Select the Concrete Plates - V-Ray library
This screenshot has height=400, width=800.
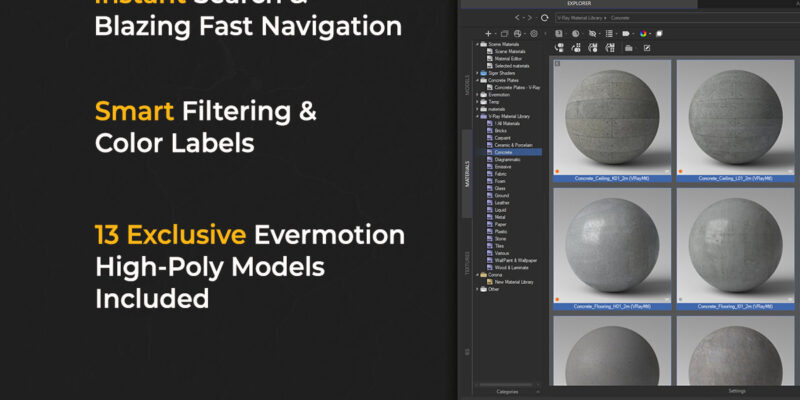click(517, 87)
